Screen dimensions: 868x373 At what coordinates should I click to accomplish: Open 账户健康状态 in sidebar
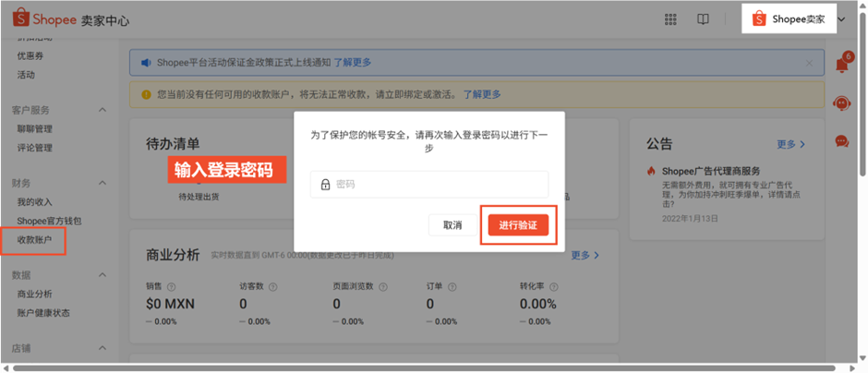coord(43,313)
